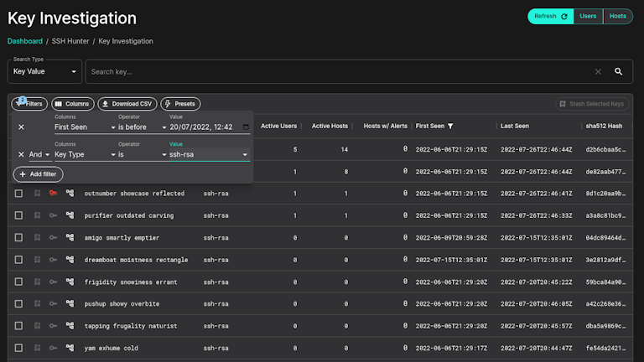The width and height of the screenshot is (644, 362).
Task: Open graph icon for pushup showy overbite
Action: (70, 303)
